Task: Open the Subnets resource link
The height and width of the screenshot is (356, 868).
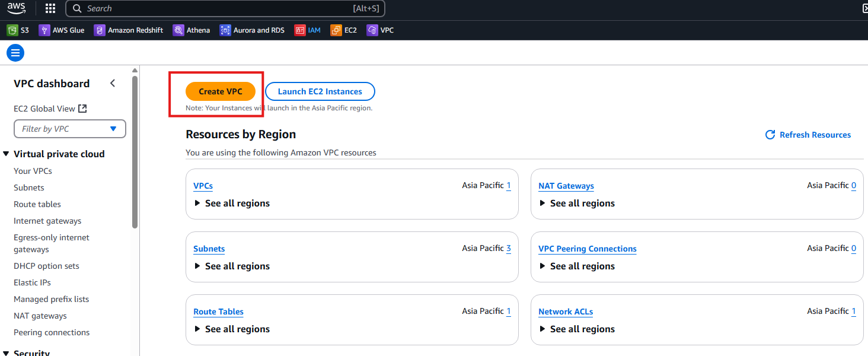Action: click(x=209, y=249)
